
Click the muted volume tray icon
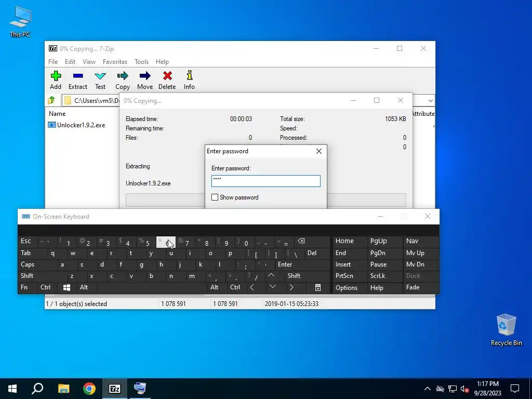(465, 389)
